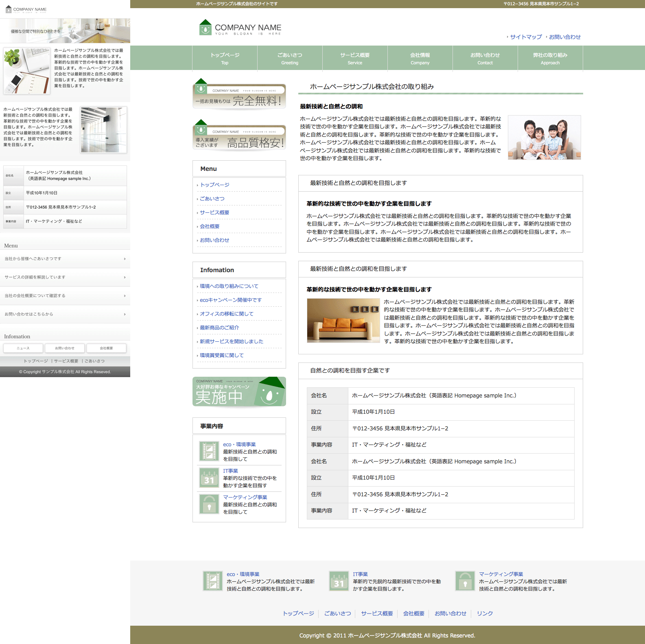This screenshot has width=645, height=644.
Task: Click the eco film icon in sidebar 事業内容
Action: point(209,451)
